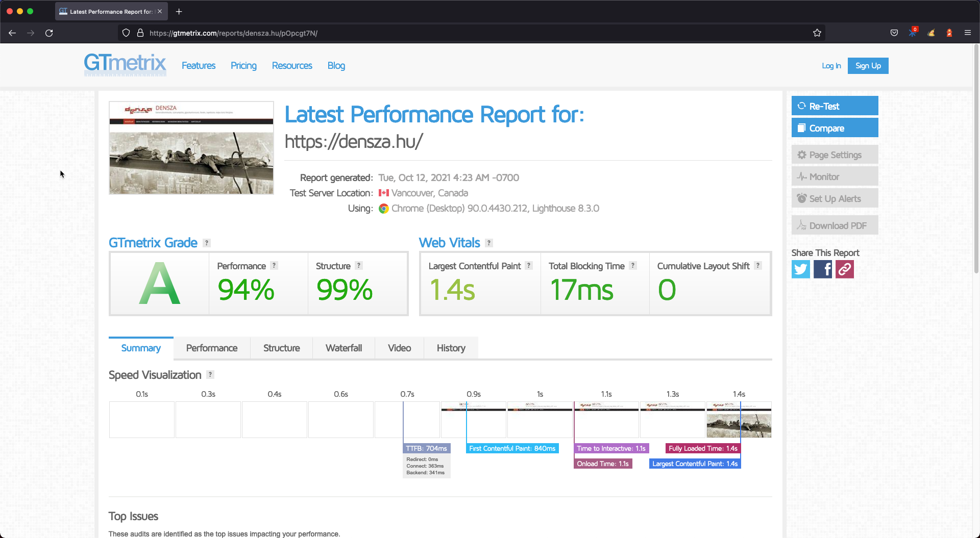Viewport: 980px width, 538px height.
Task: Open the browser hamburger menu
Action: pyautogui.click(x=967, y=33)
